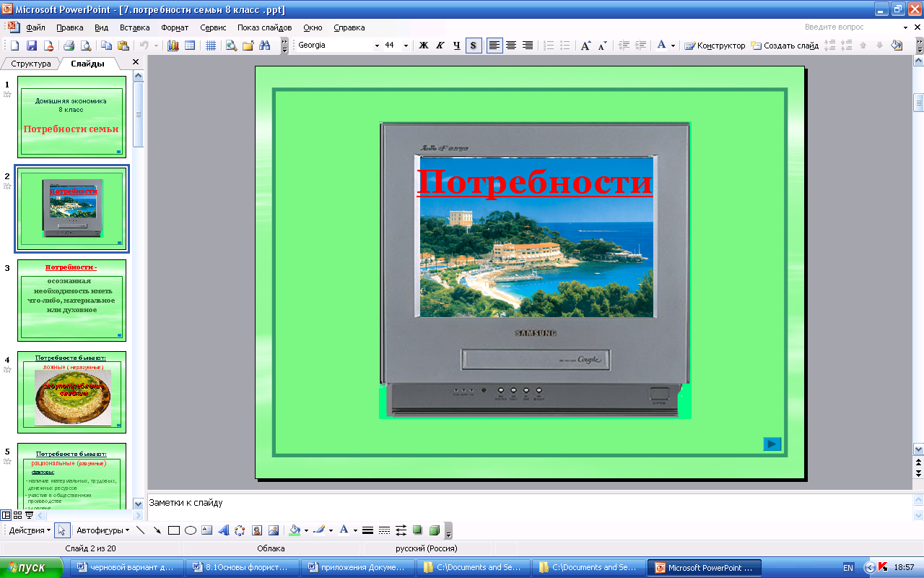Viewport: 924px width, 578px height.
Task: Insert WordArt from the drawing toolbar
Action: coord(223,530)
